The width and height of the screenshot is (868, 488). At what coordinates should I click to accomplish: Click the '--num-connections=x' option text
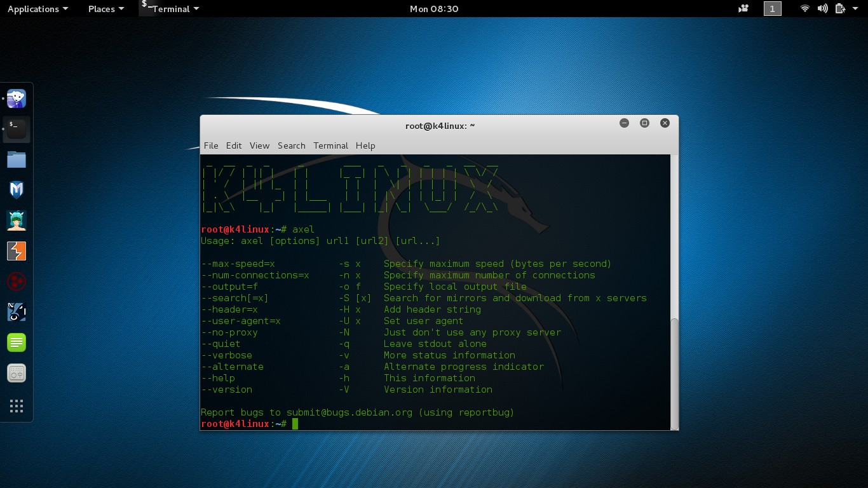pos(255,275)
